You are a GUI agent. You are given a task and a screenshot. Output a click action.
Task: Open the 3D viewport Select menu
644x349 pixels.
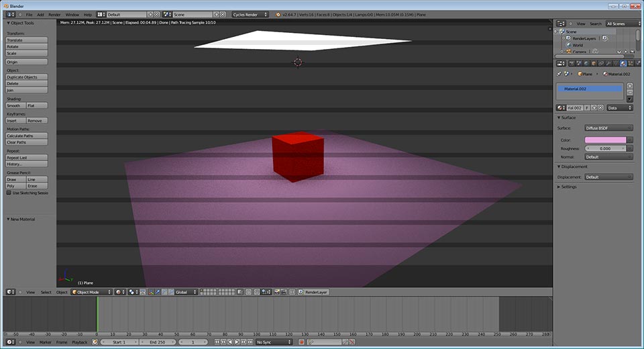coord(46,292)
